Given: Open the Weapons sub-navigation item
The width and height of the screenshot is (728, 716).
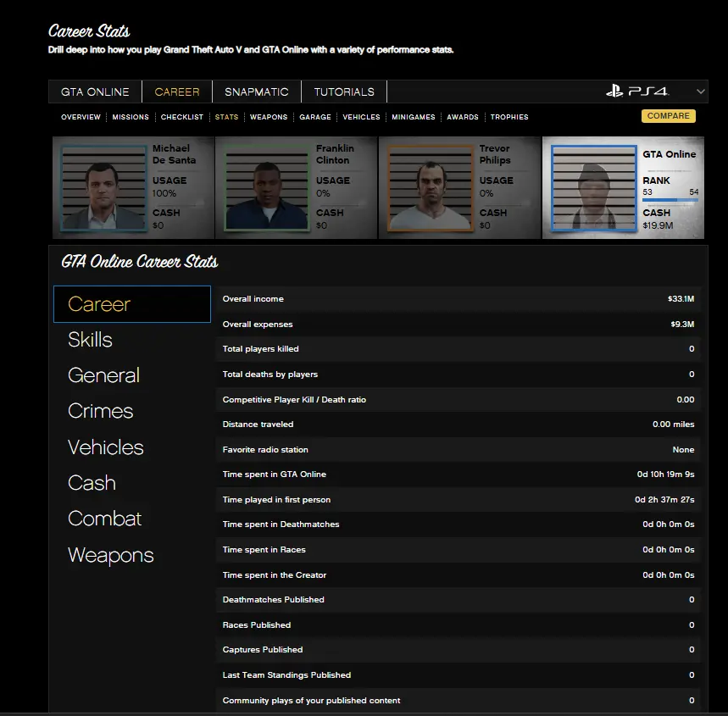Looking at the screenshot, I should [269, 117].
